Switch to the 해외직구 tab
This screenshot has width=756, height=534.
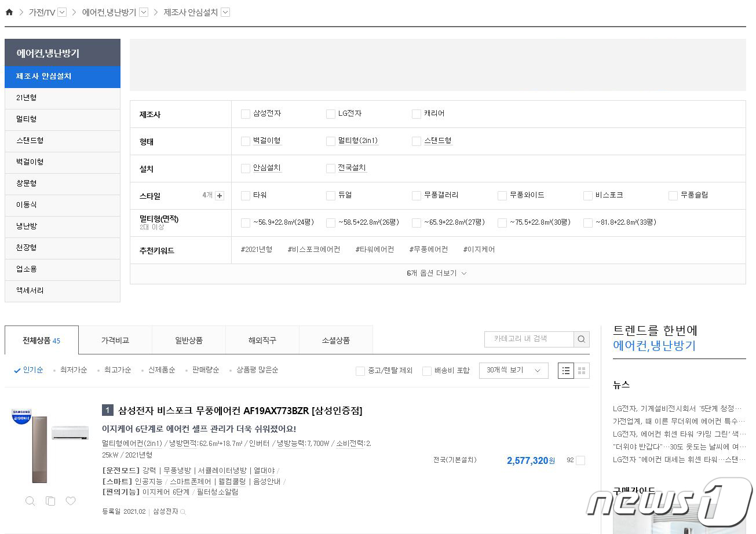262,341
